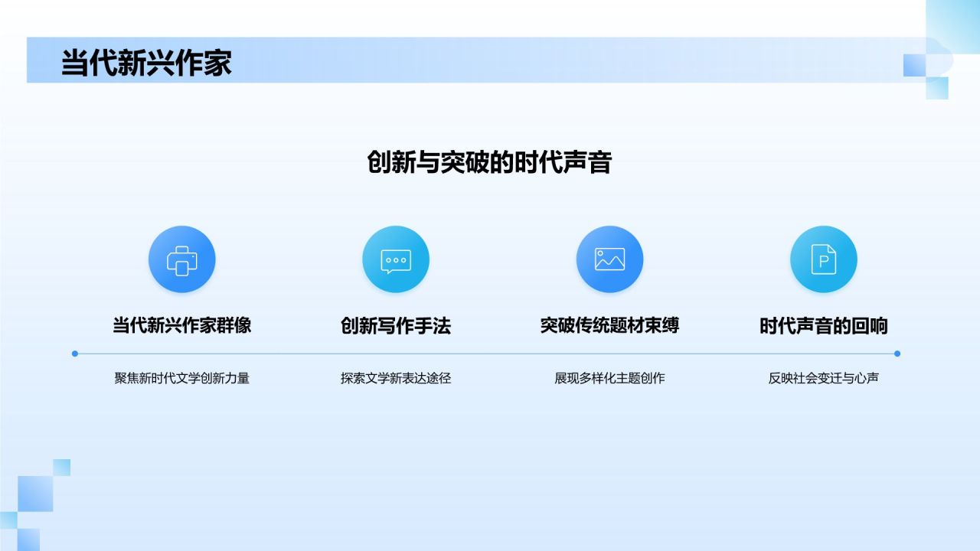Screen dimensions: 980x551
Task: Click the heading 突破传统题材束缚
Action: (x=609, y=325)
